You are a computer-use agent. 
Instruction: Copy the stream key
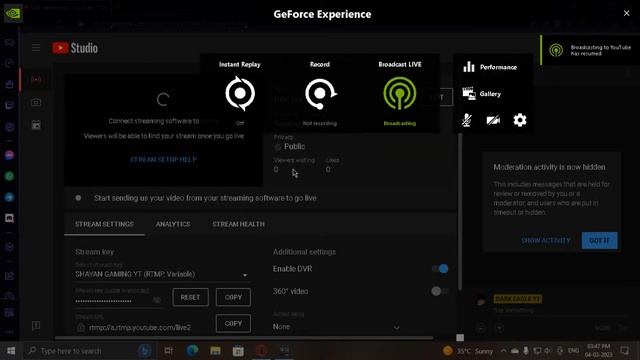click(x=233, y=297)
